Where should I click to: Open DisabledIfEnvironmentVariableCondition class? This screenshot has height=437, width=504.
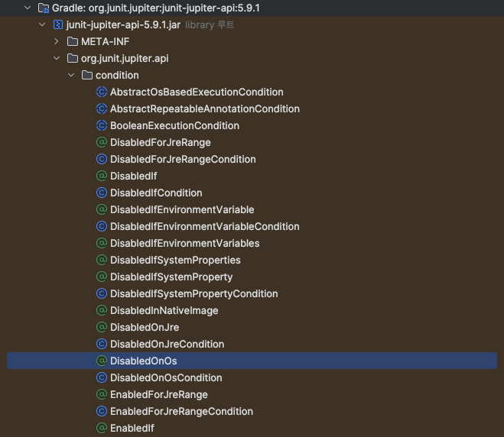pyautogui.click(x=205, y=226)
